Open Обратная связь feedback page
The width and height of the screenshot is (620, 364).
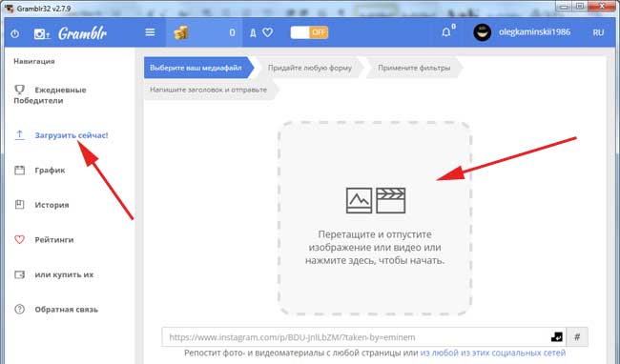[67, 310]
